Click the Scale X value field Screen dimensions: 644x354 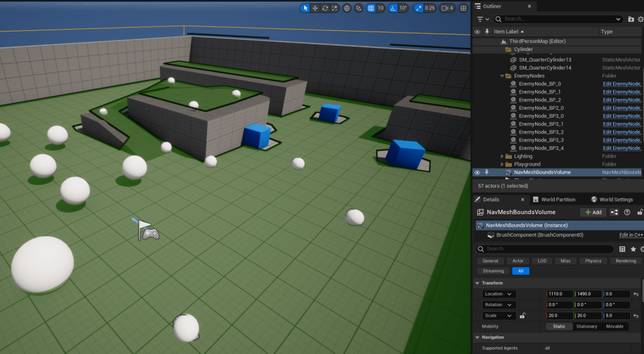coord(559,316)
